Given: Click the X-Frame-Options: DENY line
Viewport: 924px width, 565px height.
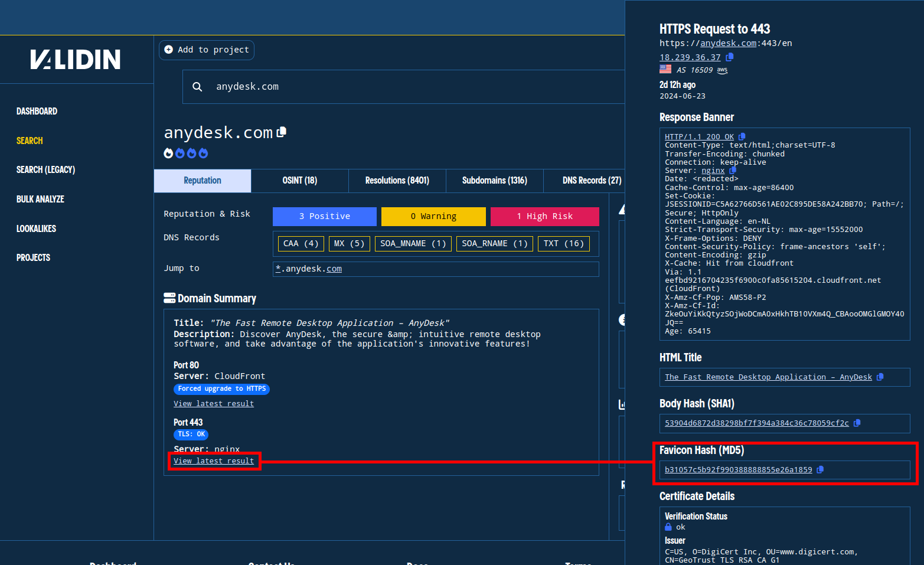Looking at the screenshot, I should 713,239.
